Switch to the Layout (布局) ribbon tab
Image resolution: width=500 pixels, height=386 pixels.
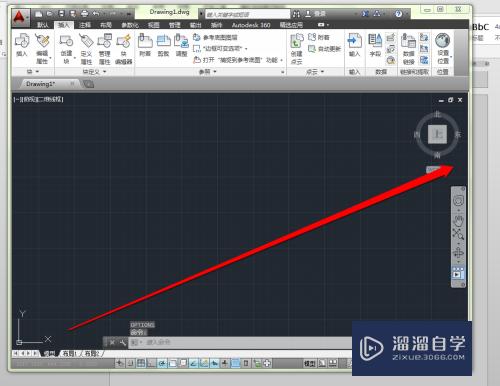point(106,25)
